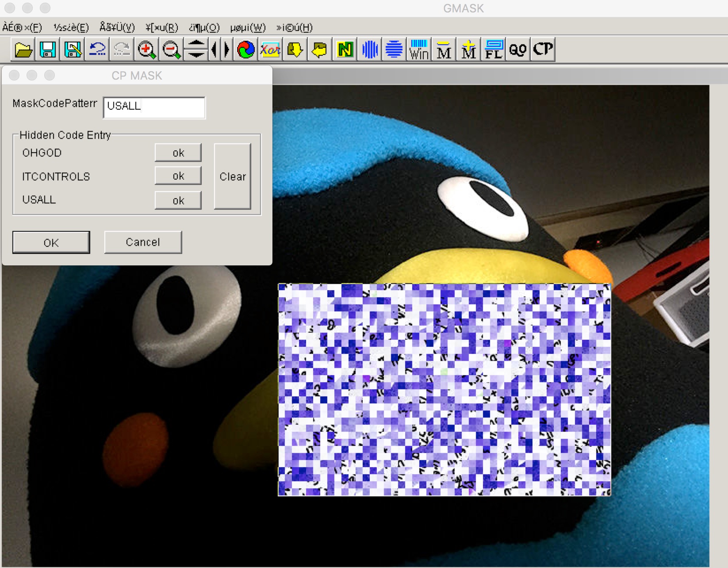Click the yellow left arrow icon
The height and width of the screenshot is (568, 728).
pos(320,49)
